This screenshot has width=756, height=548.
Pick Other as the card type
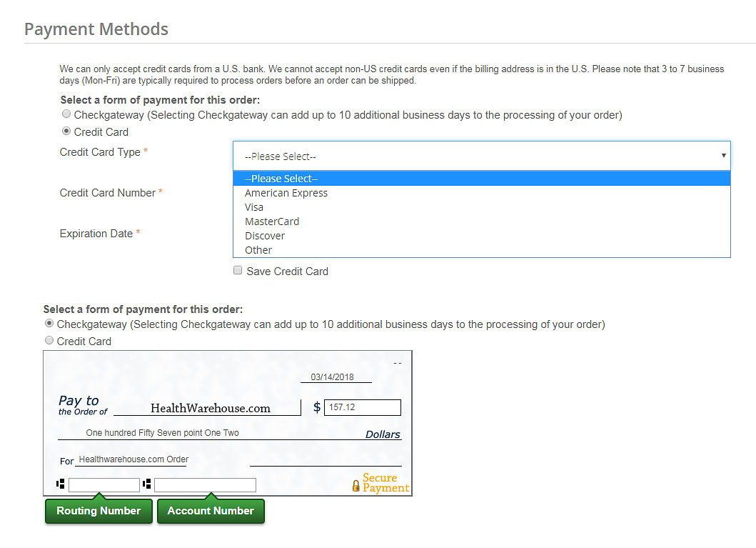(x=258, y=250)
